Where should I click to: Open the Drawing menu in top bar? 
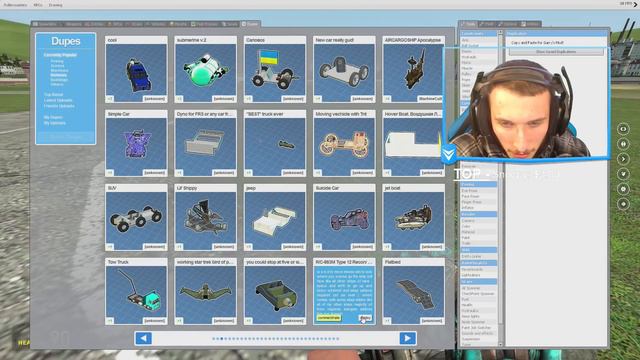(x=56, y=5)
